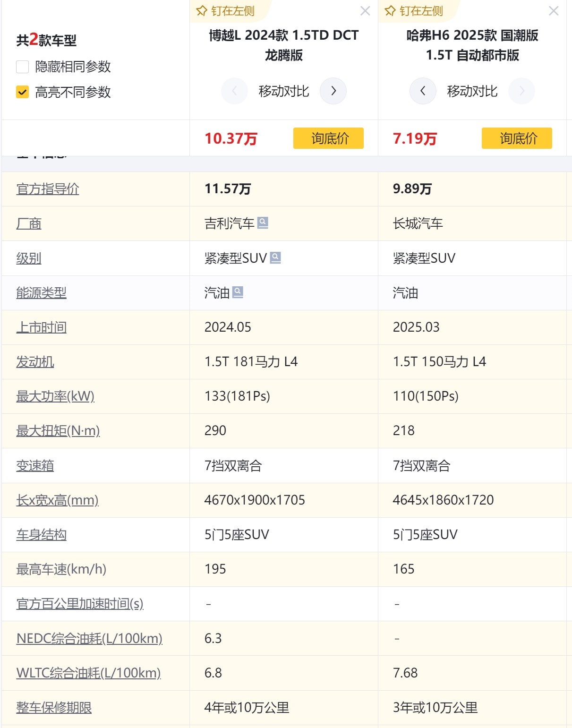The image size is (572, 728).
Task: Open NEDC综合油耗 parameter link
Action: click(90, 639)
